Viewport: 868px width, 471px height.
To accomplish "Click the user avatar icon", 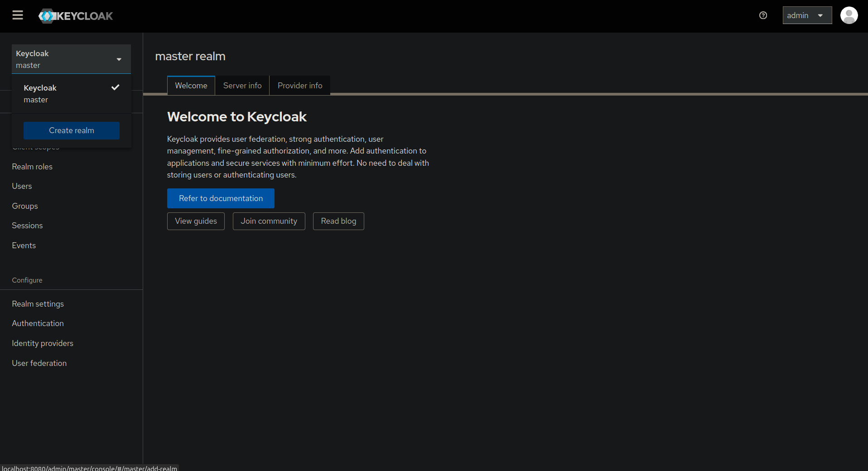I will click(x=849, y=15).
